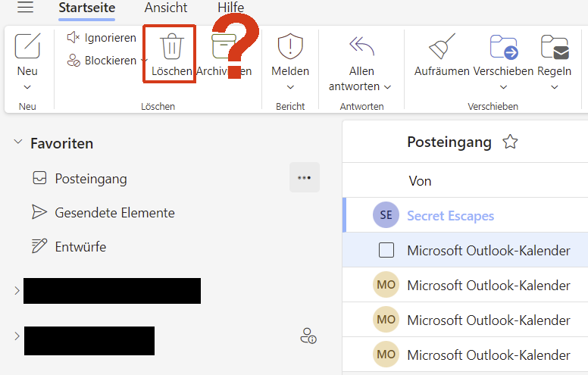588x375 pixels.
Task: Open more options beside Posteingang folder
Action: (x=304, y=177)
